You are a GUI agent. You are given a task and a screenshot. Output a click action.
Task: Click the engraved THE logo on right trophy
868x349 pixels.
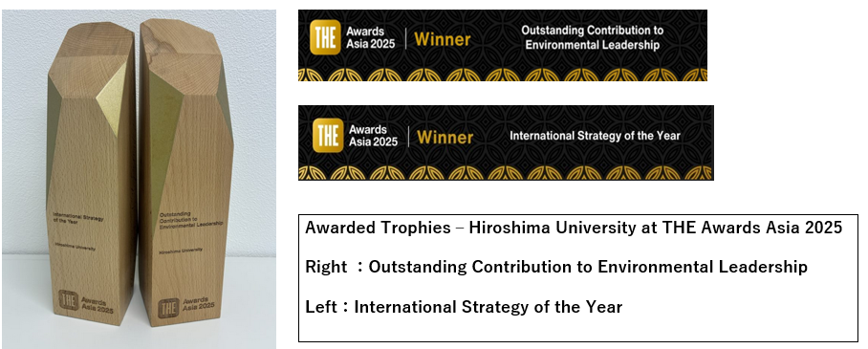tap(169, 308)
